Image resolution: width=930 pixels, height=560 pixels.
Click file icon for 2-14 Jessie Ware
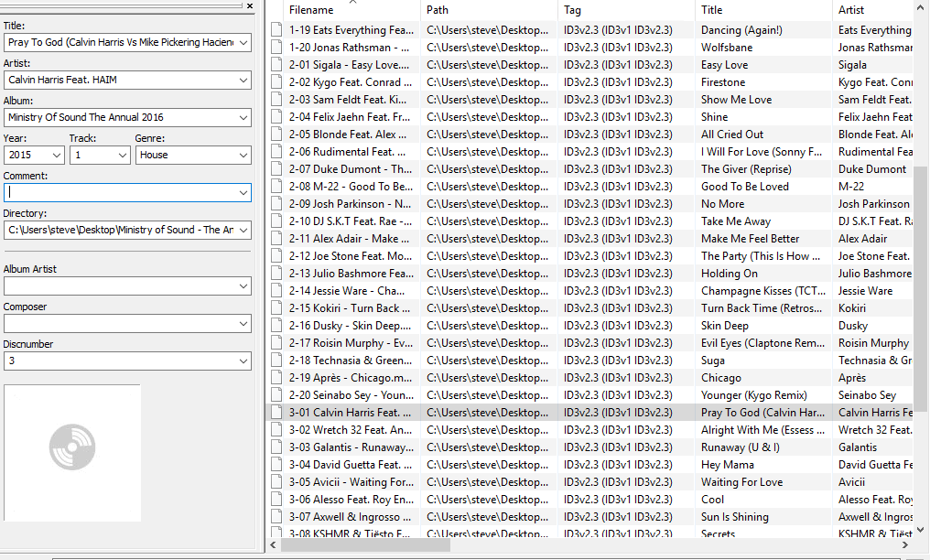276,290
